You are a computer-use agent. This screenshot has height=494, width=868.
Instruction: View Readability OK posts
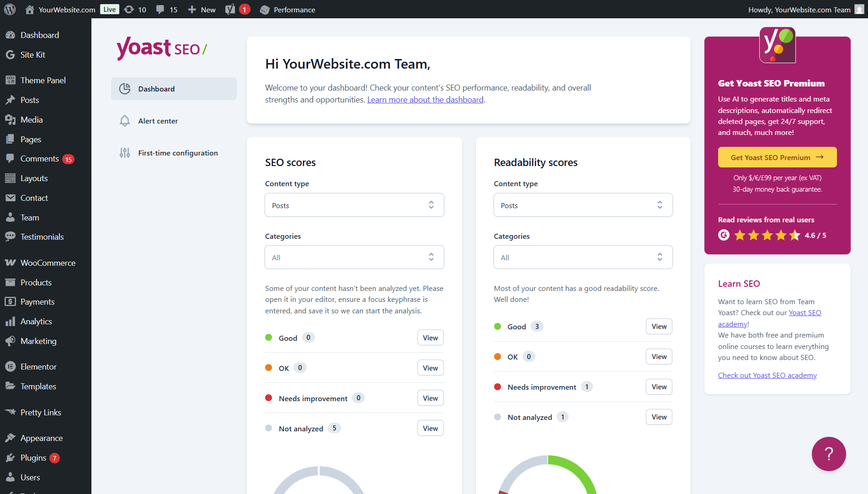[659, 356]
